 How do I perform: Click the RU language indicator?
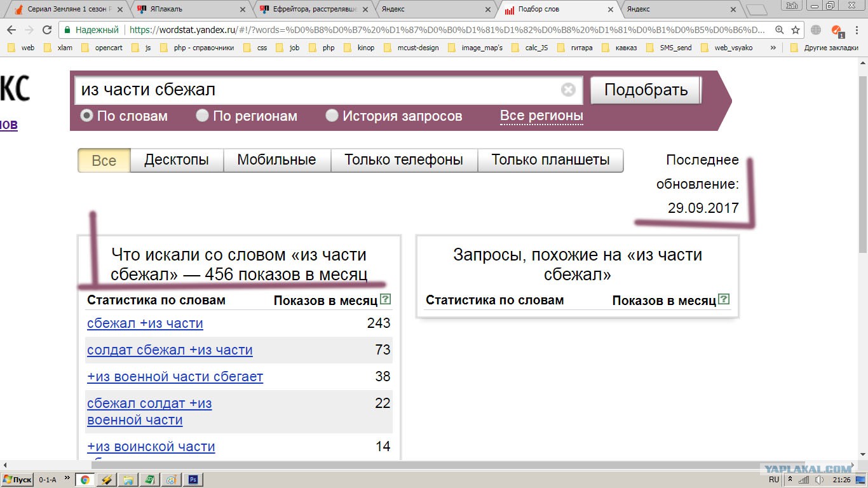pos(774,480)
